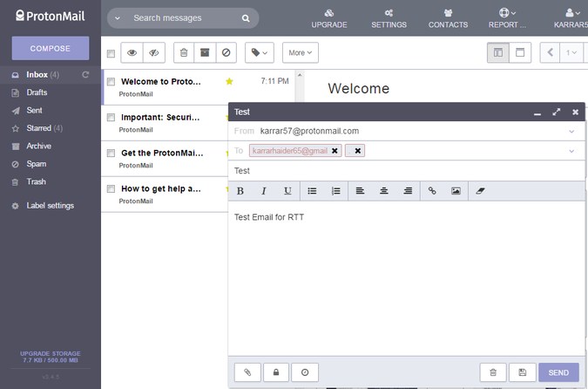Screen dimensions: 588x389
Task: Open Label settings
Action: click(51, 206)
